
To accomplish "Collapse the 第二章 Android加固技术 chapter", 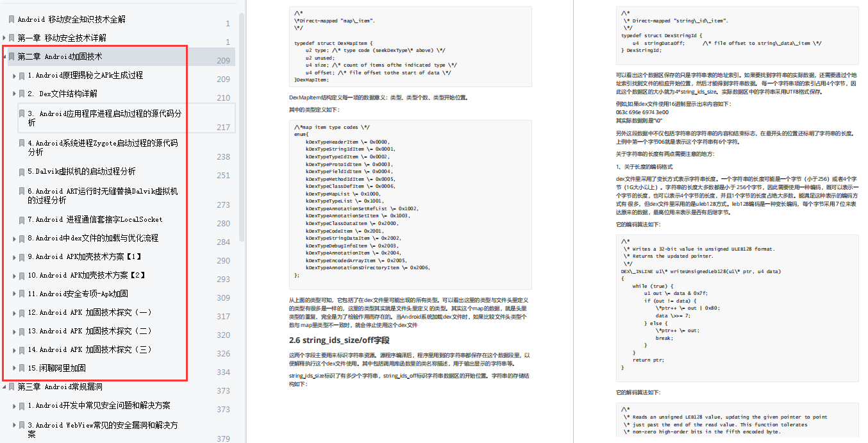I will click(4, 56).
